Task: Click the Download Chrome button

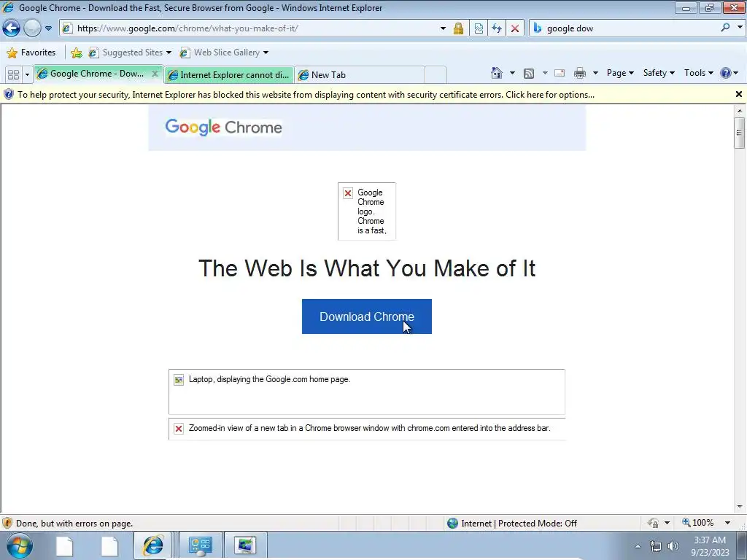Action: click(367, 316)
